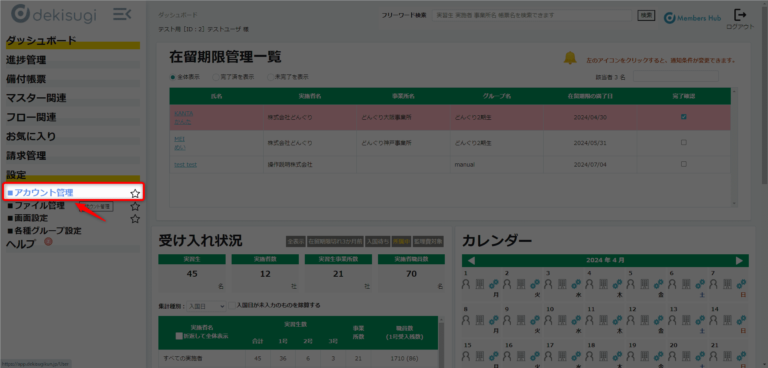The image size is (768, 368).
Task: Select the 未完了を表示 radio button
Action: 270,77
